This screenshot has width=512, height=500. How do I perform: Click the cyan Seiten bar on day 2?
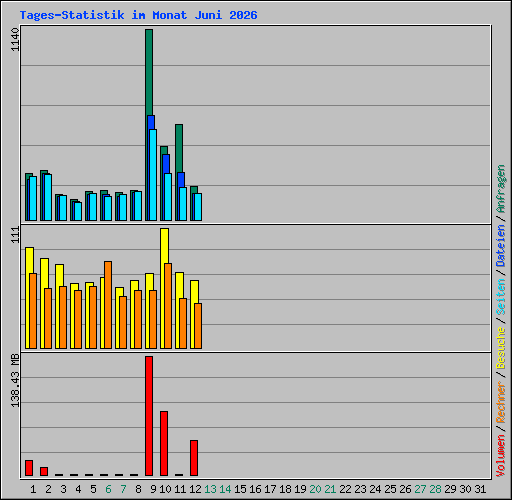pos(48,197)
